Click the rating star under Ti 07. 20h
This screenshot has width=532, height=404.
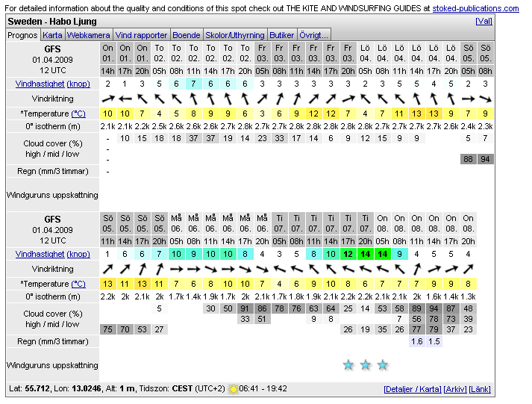366,365
